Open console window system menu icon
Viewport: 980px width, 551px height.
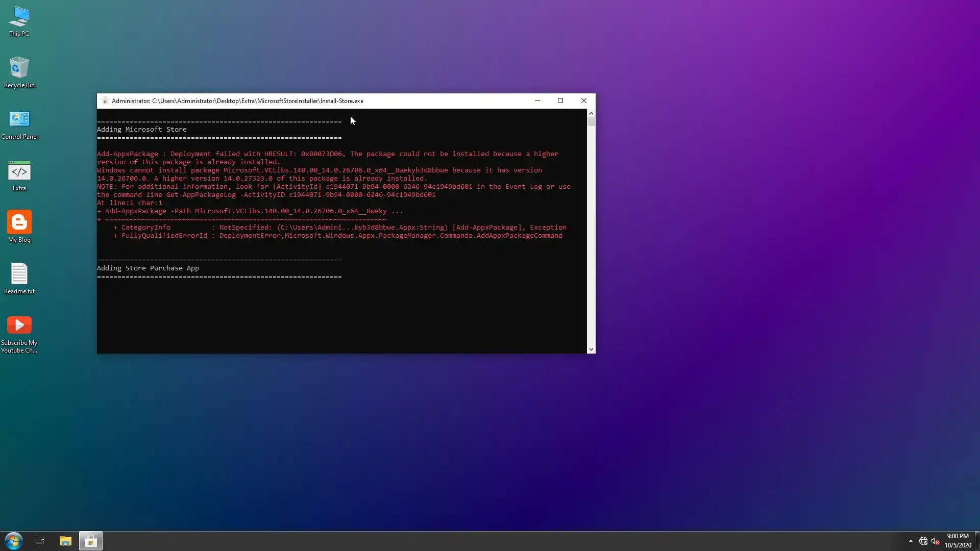point(105,101)
